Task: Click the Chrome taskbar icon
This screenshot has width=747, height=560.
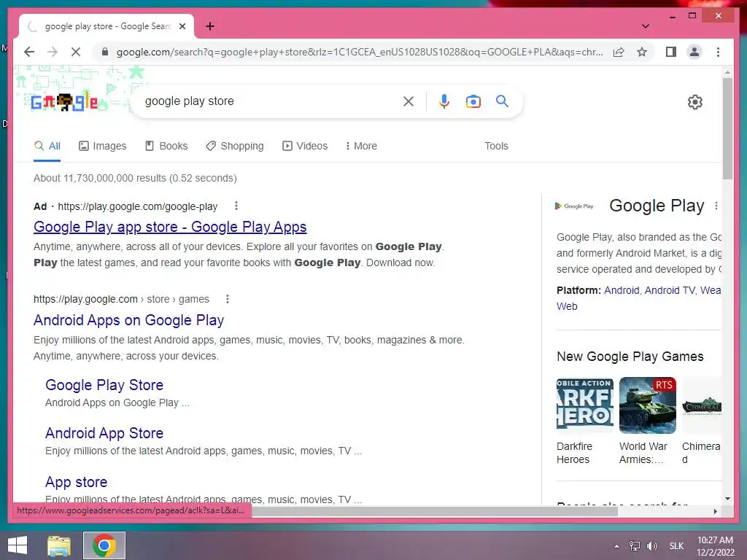Action: [x=104, y=545]
